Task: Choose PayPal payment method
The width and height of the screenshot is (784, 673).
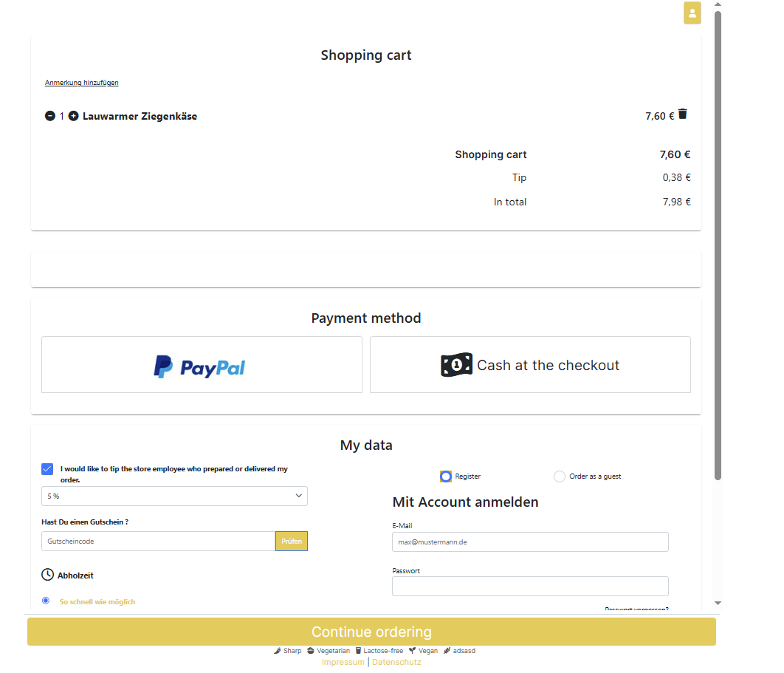Action: 202,365
